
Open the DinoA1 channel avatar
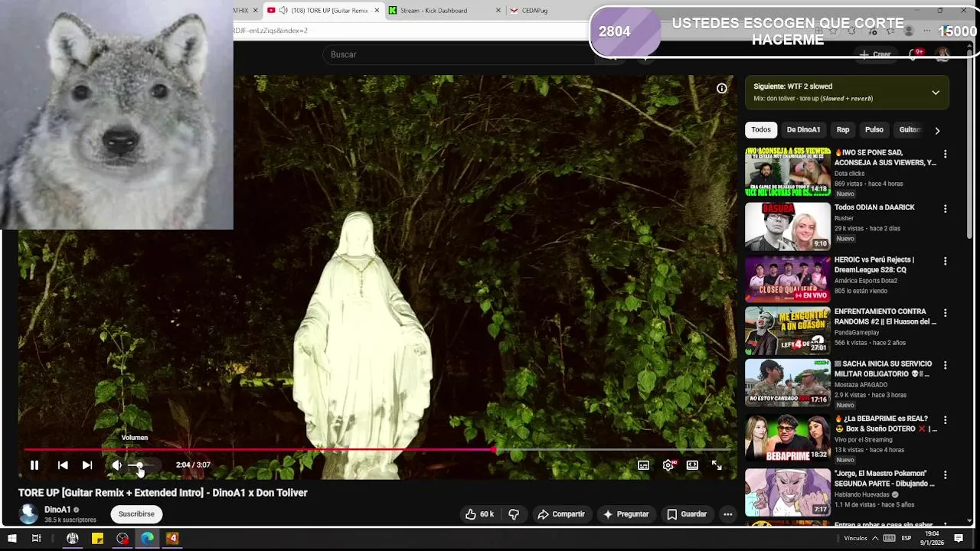click(28, 514)
